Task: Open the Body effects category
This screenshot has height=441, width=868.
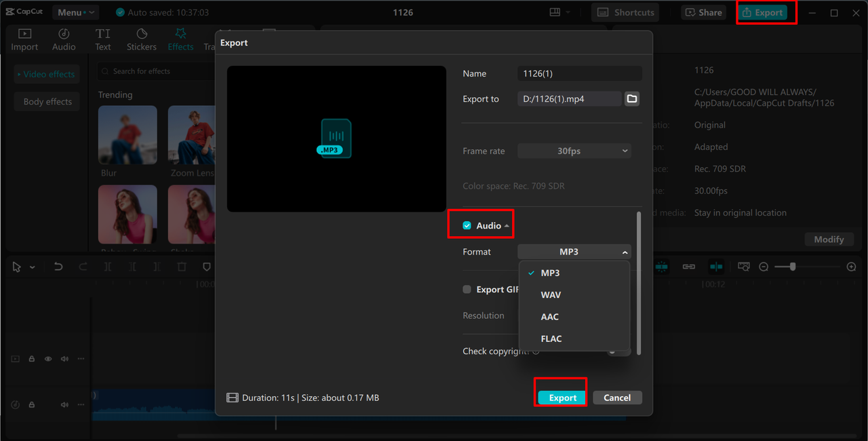Action: click(47, 102)
